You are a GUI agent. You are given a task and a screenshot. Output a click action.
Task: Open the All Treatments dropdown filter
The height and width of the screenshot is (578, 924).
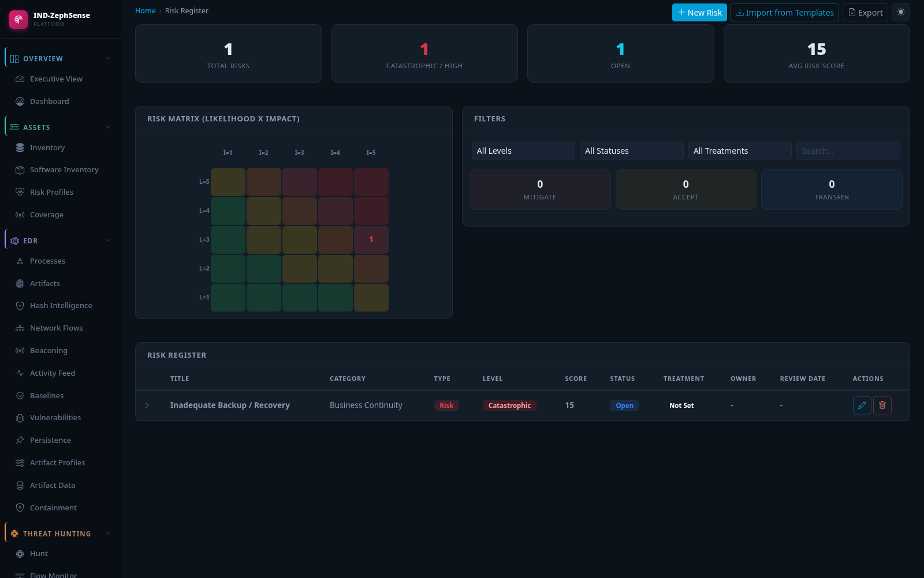pos(740,151)
